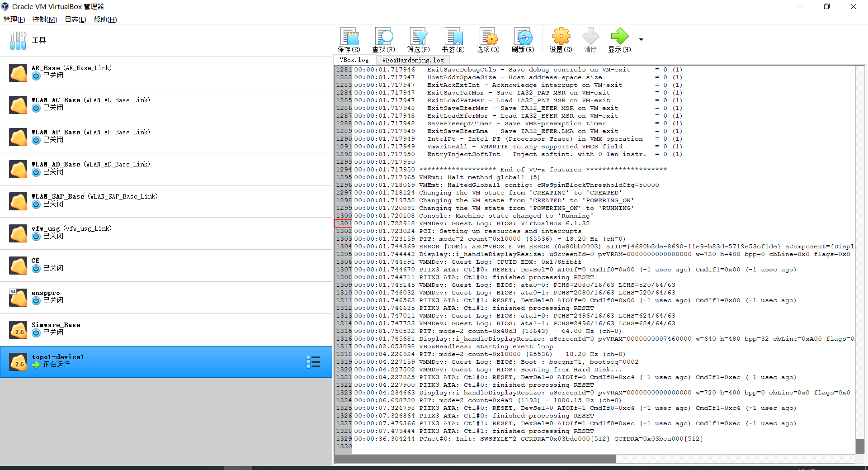The image size is (868, 470).
Task: Click the PCnet#0 Init log line
Action: (528, 439)
